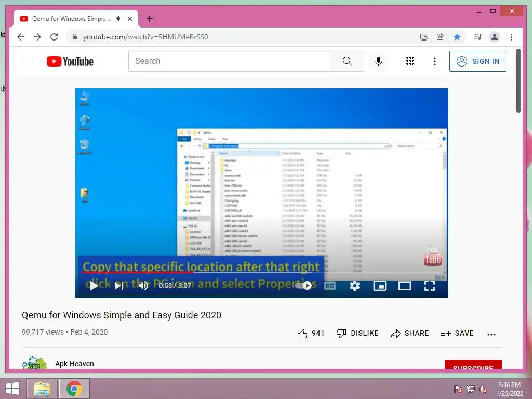Open the Action Center flag icon
This screenshot has height=399, width=532.
pos(458,389)
